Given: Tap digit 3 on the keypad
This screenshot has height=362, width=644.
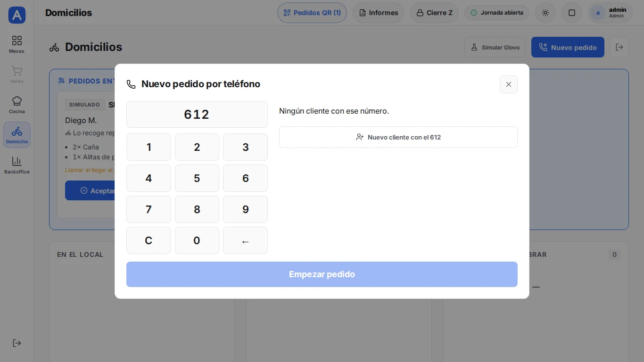Looking at the screenshot, I should tap(245, 147).
